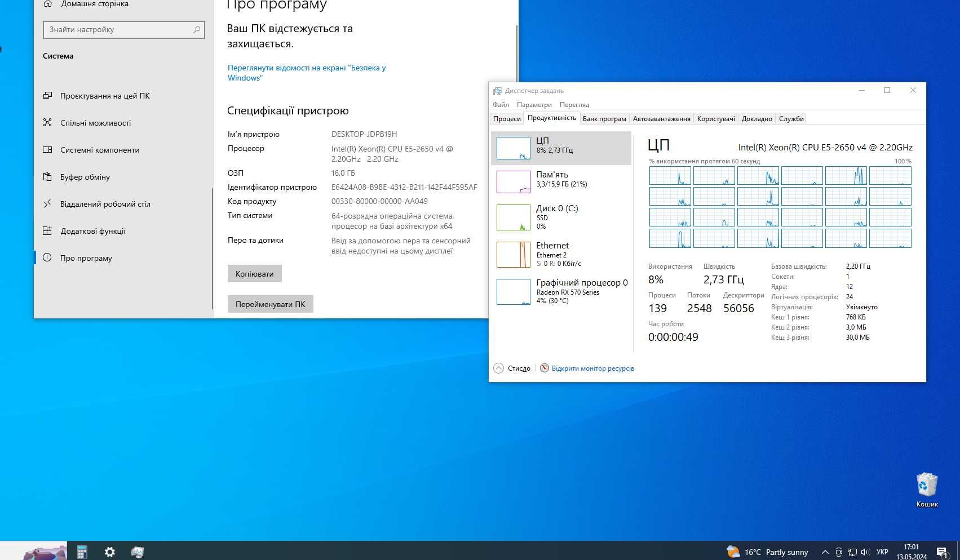Image resolution: width=960 pixels, height=560 pixels.
Task: Switch to the Служби tab
Action: click(791, 118)
